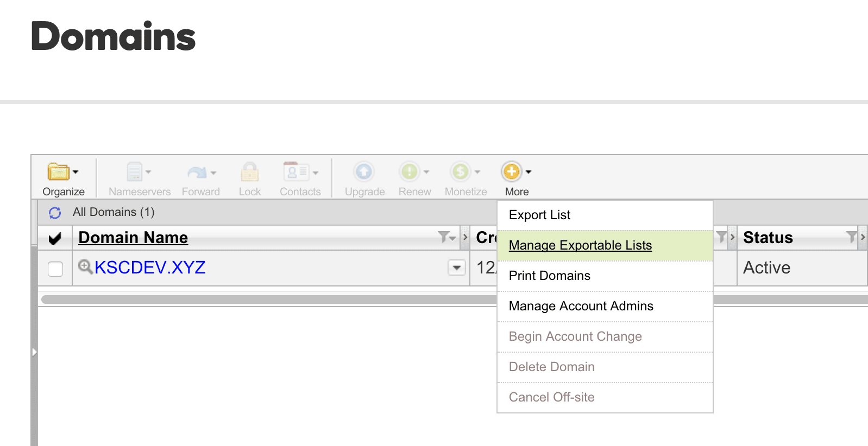Click the Renew toolbar icon
This screenshot has height=446, width=868.
(x=410, y=171)
